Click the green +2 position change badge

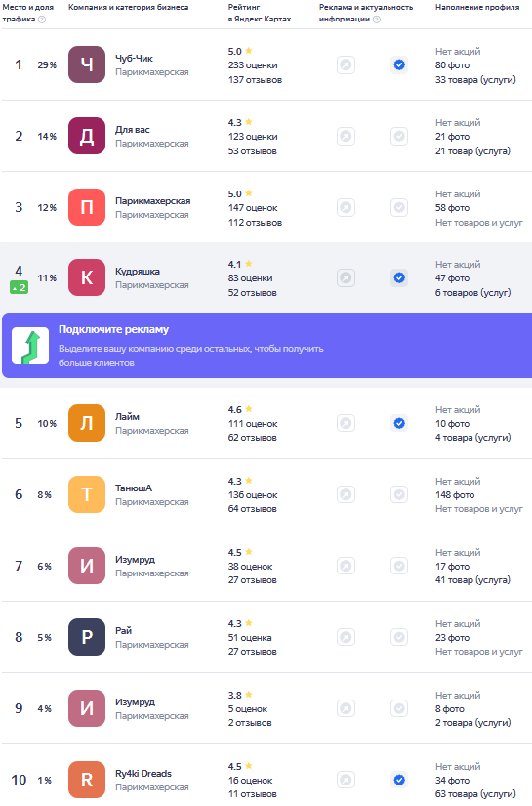pos(19,288)
